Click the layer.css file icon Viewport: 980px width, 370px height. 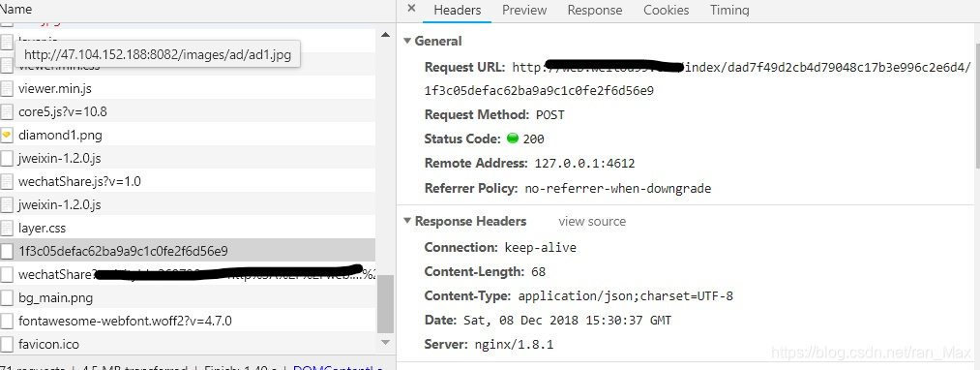7,228
